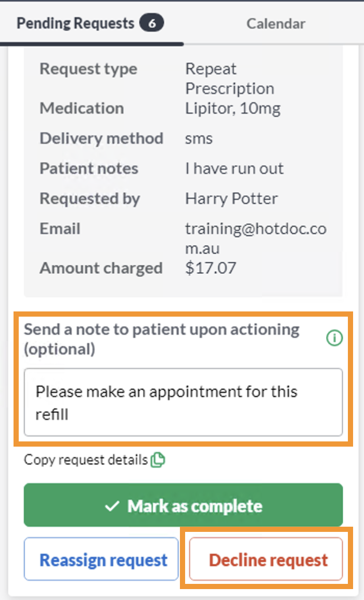Click the Delivery method field label

point(101,138)
